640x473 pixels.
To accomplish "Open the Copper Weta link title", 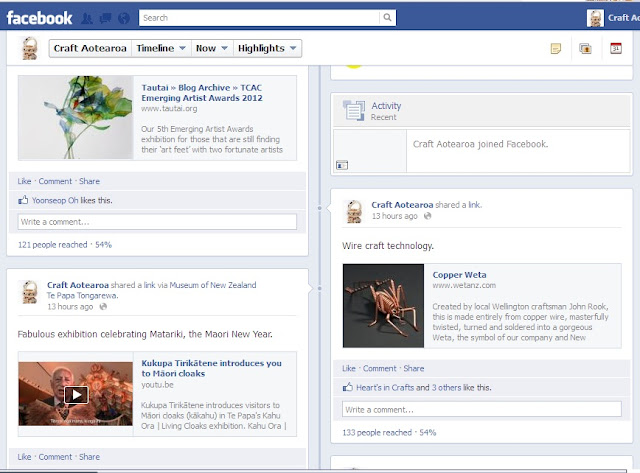I will [459, 275].
